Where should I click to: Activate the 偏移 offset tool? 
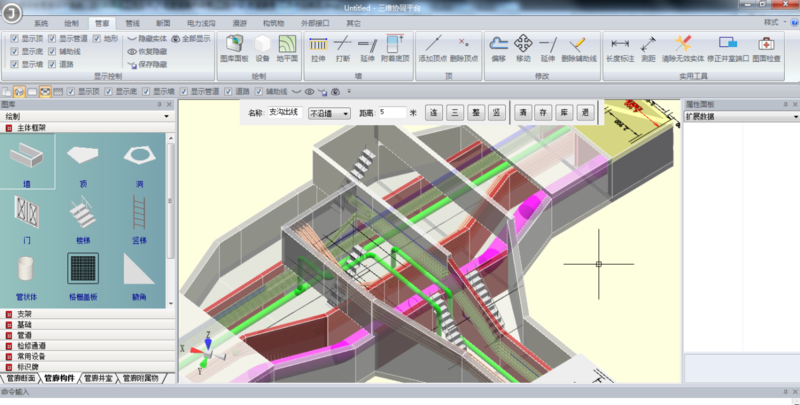(498, 48)
